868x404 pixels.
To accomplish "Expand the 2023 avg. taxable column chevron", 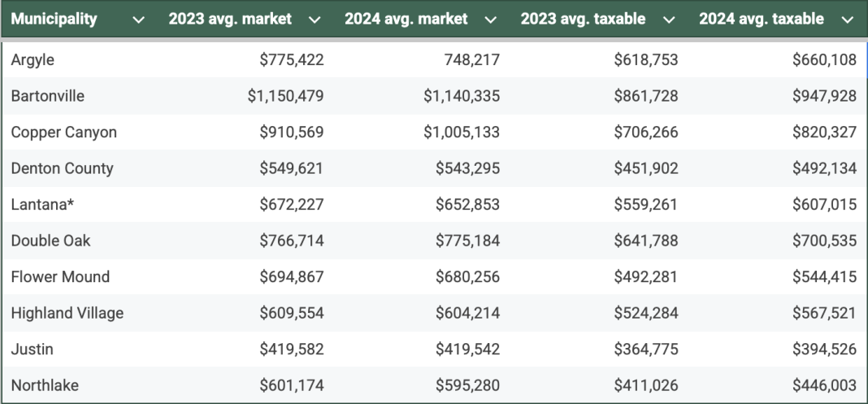I will click(x=669, y=20).
